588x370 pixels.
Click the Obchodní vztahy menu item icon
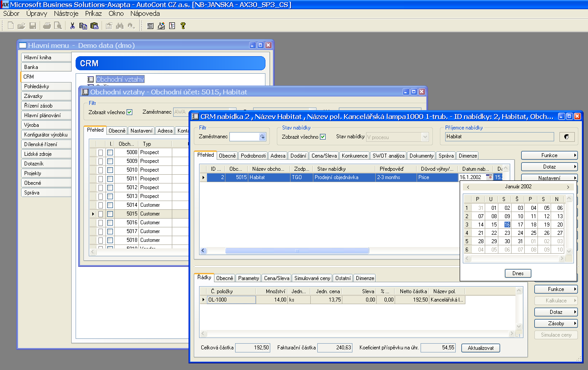tap(91, 79)
